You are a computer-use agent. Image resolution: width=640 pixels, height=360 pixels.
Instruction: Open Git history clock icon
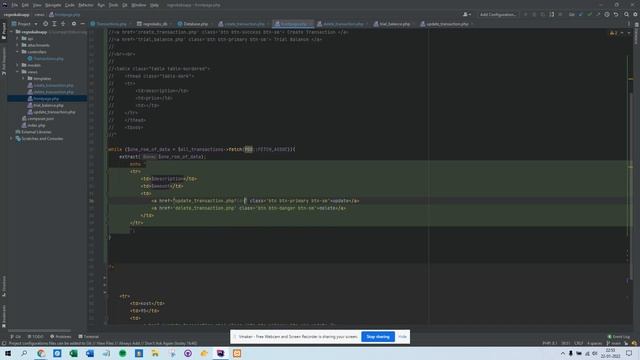(x=607, y=14)
